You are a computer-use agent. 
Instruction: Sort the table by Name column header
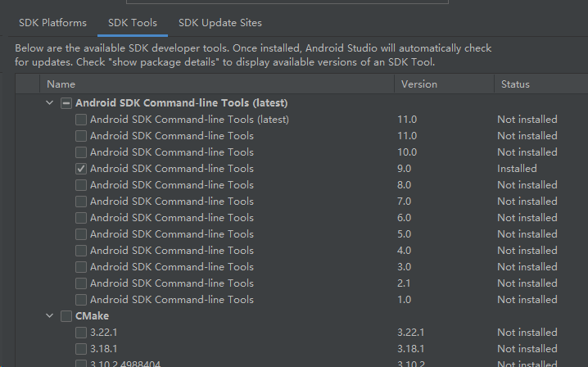pos(61,84)
